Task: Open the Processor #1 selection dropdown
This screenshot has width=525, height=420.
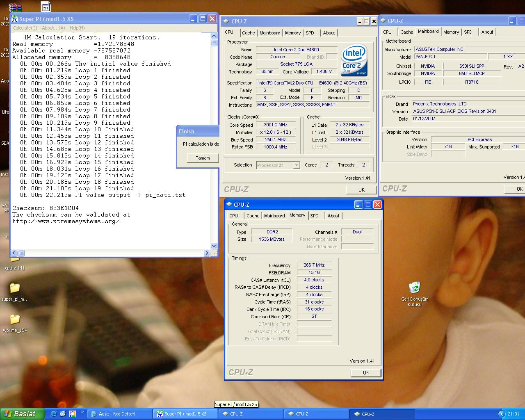Action: point(278,165)
